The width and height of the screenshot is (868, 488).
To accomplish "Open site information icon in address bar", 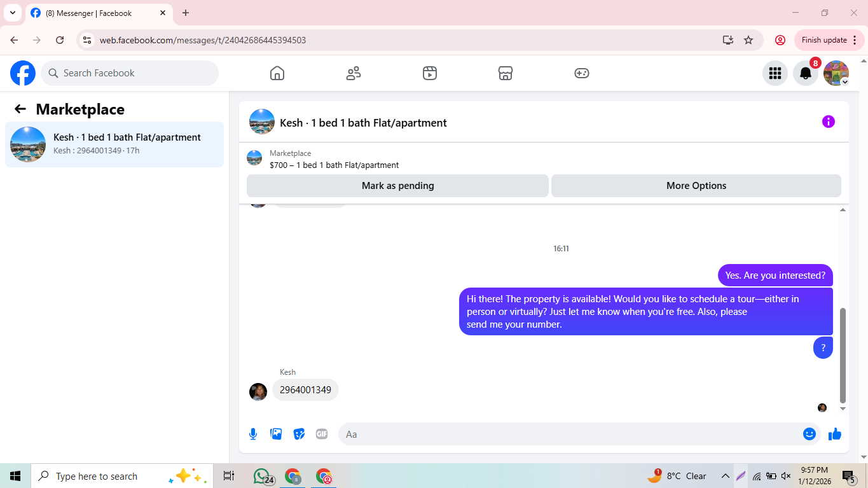I will 88,40.
